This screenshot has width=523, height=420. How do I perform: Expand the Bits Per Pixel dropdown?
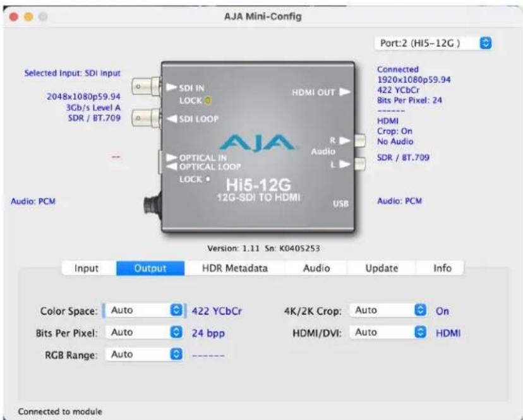tap(144, 332)
